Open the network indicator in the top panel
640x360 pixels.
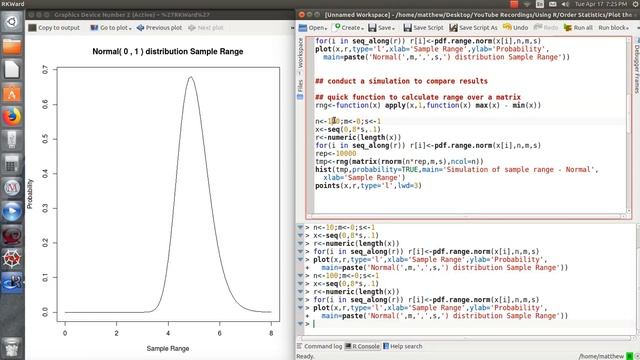point(527,4)
